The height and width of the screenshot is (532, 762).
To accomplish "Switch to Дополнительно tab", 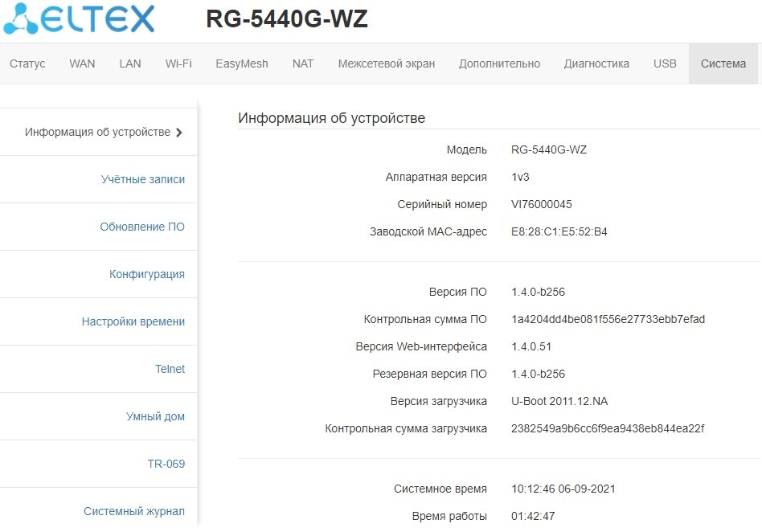I will 500,63.
